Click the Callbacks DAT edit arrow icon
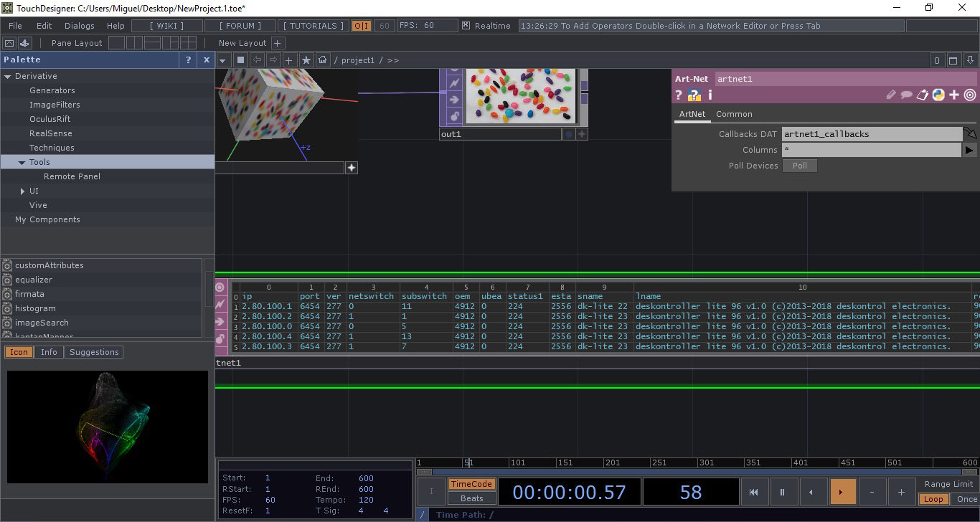The width and height of the screenshot is (980, 522). [x=970, y=134]
